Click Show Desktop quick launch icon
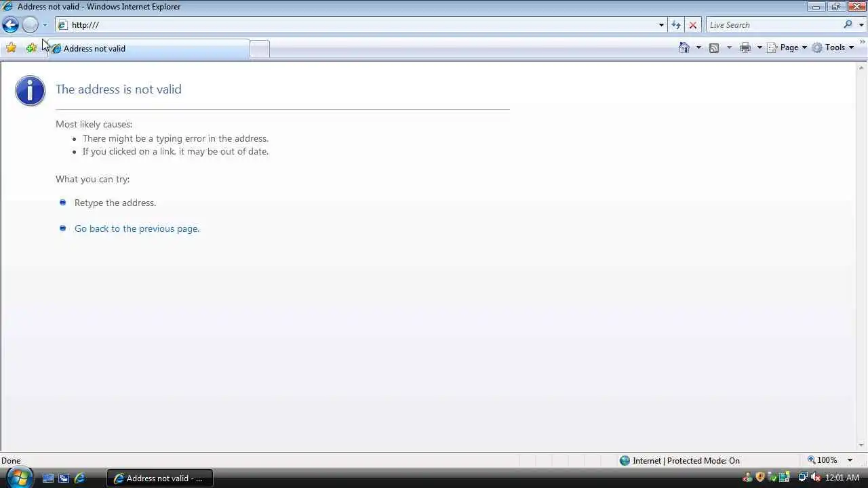The width and height of the screenshot is (868, 488). [x=48, y=478]
